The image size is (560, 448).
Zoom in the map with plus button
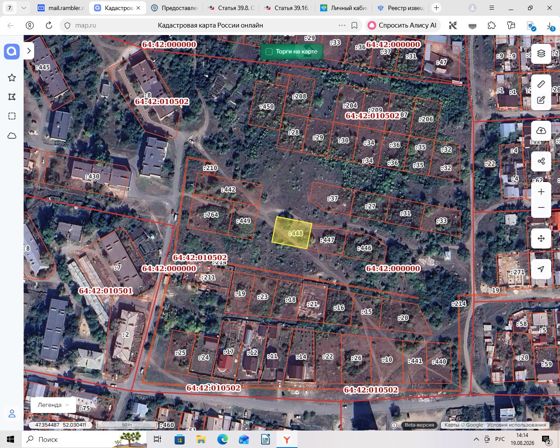pos(541,192)
